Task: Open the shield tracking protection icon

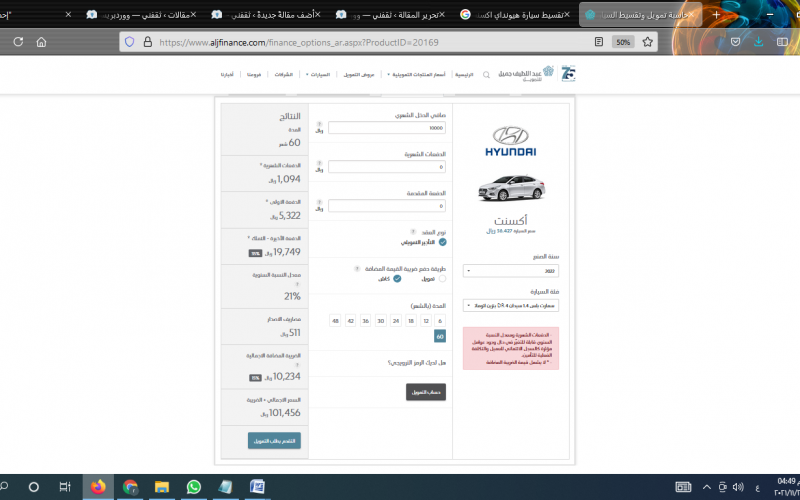Action: point(130,42)
